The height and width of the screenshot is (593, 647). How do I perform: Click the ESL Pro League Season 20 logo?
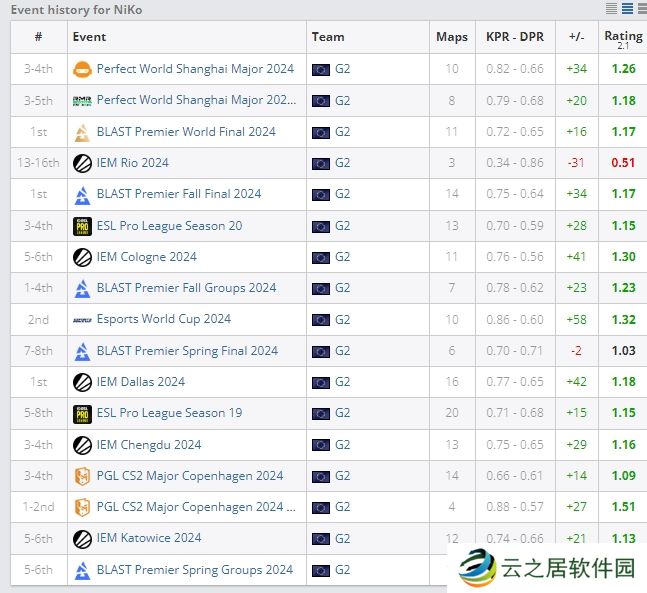(x=82, y=226)
